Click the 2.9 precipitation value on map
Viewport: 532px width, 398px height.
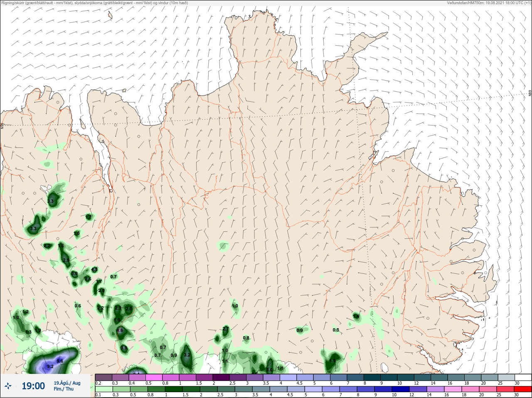pos(66,260)
